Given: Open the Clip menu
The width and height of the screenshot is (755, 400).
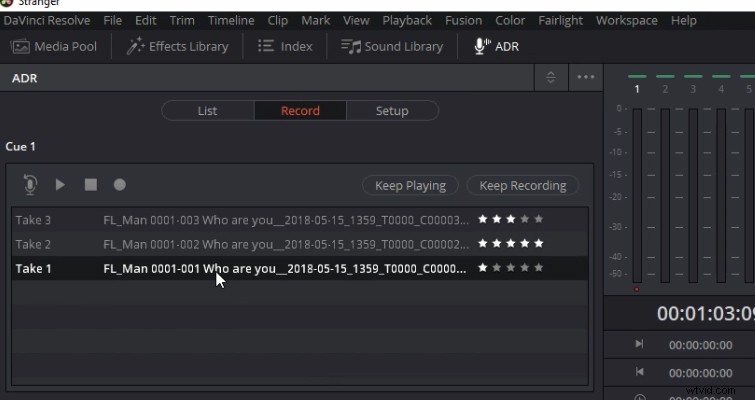Looking at the screenshot, I should tap(278, 21).
